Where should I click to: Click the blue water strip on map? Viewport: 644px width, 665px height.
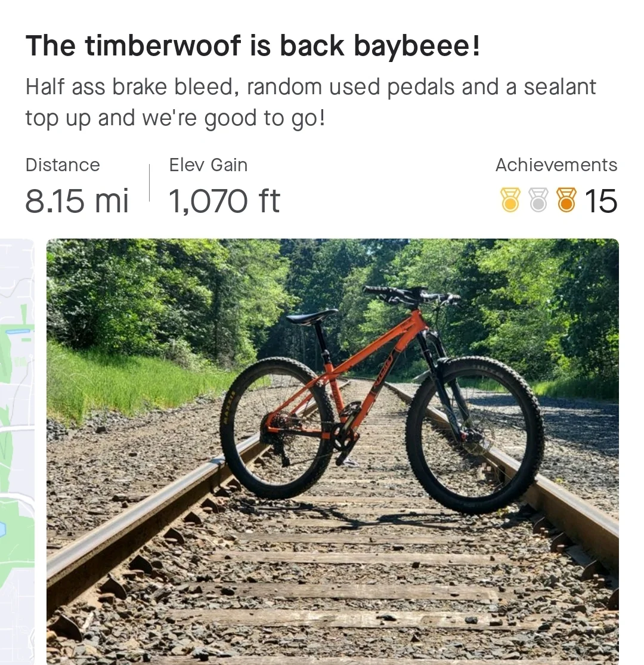(16, 332)
